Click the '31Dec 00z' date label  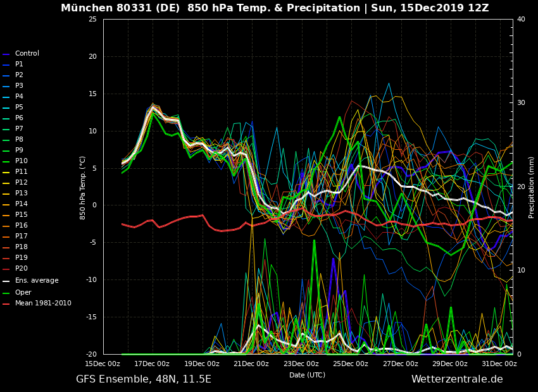pos(499,364)
